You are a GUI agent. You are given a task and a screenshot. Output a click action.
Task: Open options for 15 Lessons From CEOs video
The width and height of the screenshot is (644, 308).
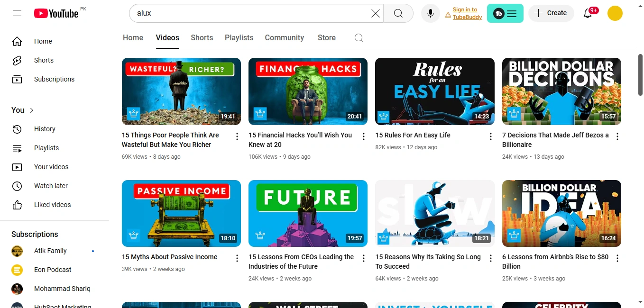364,258
